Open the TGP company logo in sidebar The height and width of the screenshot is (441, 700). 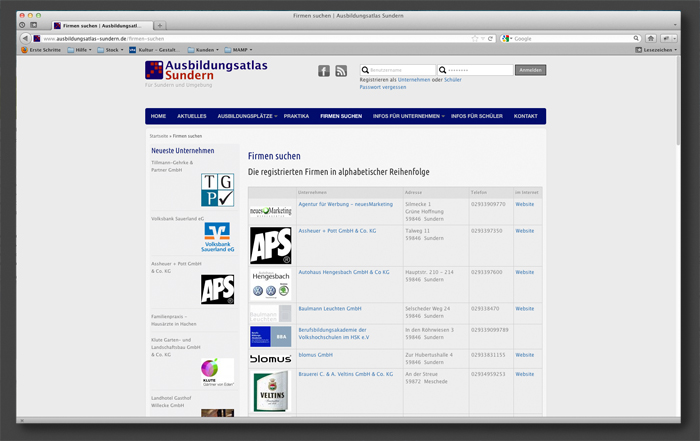click(x=217, y=190)
